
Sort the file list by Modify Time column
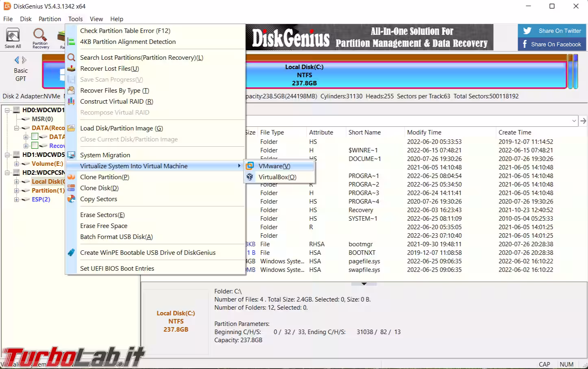coord(424,132)
